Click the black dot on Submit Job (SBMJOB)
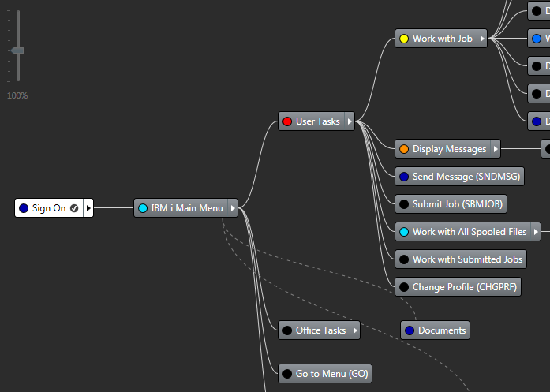550x392 pixels. [x=404, y=204]
